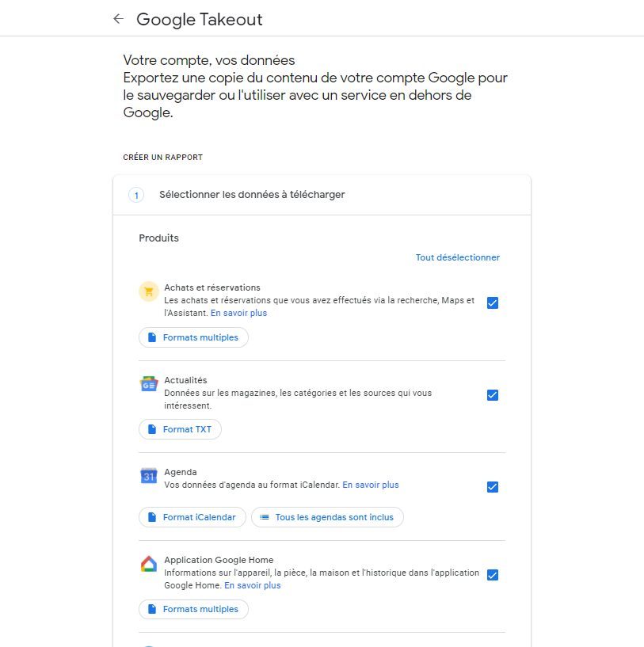Image resolution: width=644 pixels, height=647 pixels.
Task: Click the file icon in Format TXT button
Action: pyautogui.click(x=152, y=429)
